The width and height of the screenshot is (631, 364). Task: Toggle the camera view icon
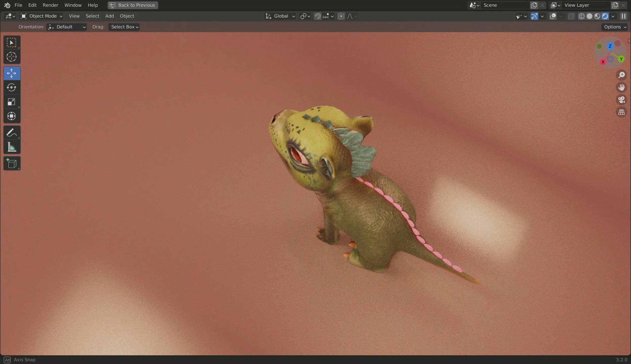click(x=621, y=100)
